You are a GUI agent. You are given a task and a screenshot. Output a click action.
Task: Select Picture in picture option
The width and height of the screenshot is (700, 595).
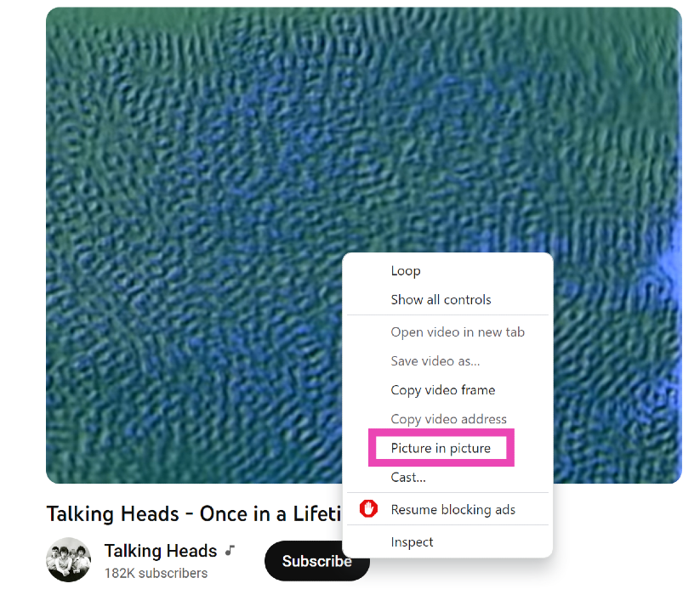pyautogui.click(x=441, y=448)
